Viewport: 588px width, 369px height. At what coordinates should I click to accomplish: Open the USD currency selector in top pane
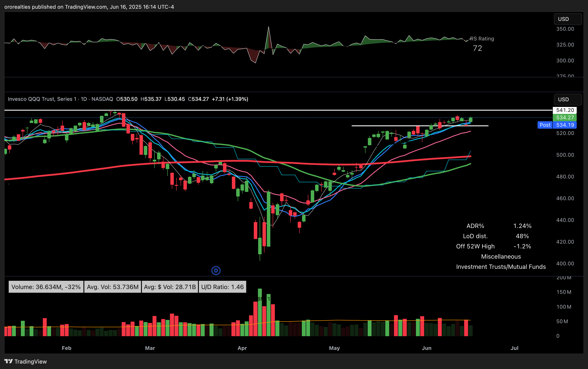coord(568,19)
